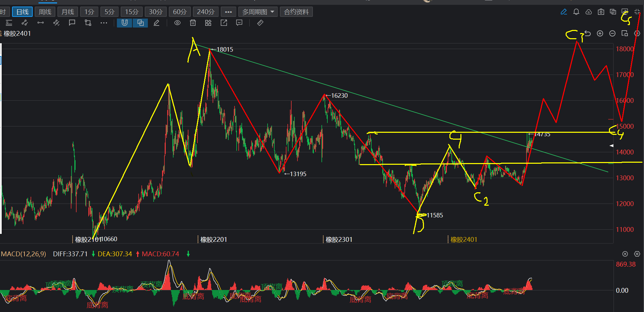The image size is (644, 312).
Task: Close the MACD indicator panel
Action: pos(625,254)
